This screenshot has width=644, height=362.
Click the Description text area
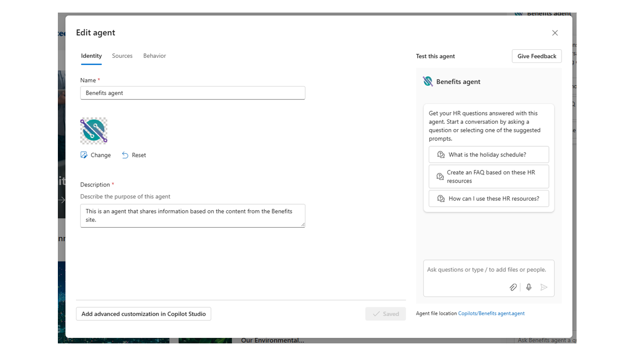click(x=193, y=216)
